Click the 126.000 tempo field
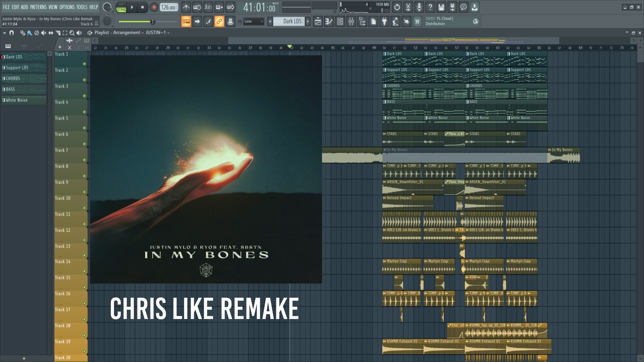644x362 pixels. [169, 7]
